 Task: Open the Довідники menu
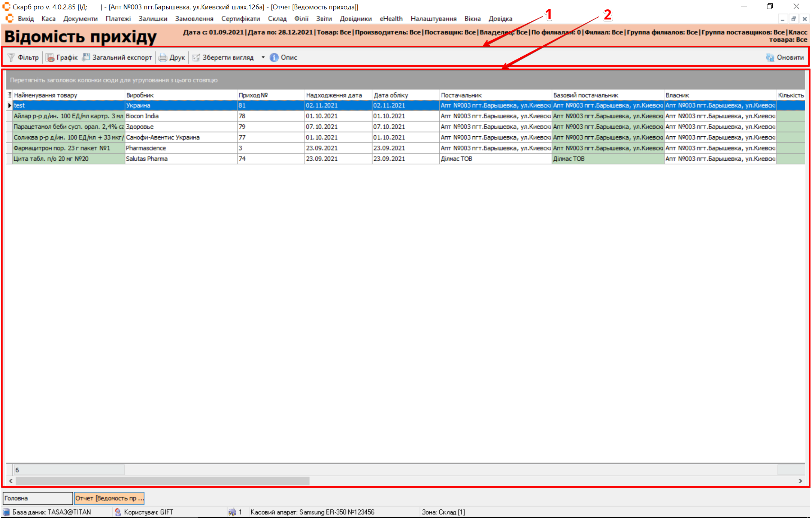tap(355, 19)
